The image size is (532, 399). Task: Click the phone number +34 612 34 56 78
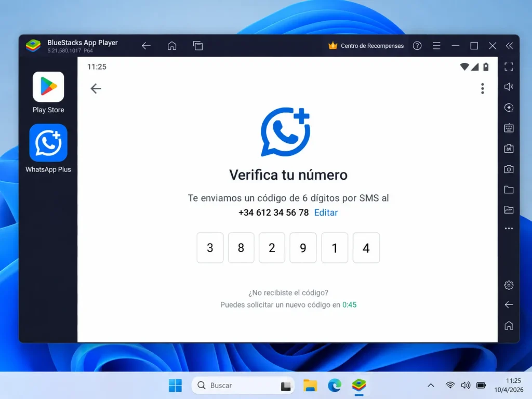(273, 212)
